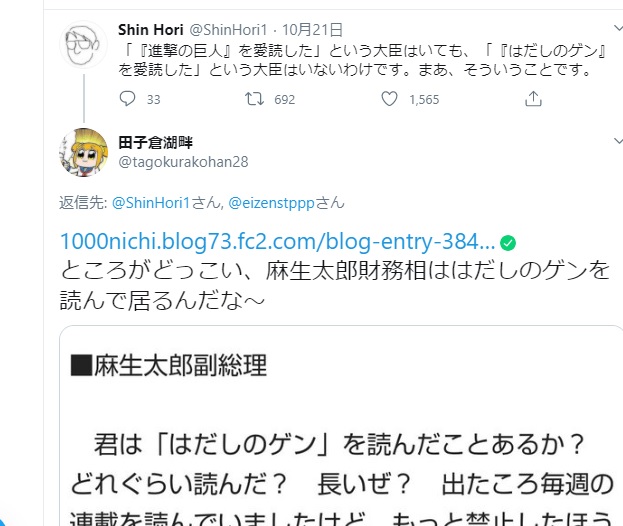
Task: Click the retweet arrows icon
Action: click(254, 99)
